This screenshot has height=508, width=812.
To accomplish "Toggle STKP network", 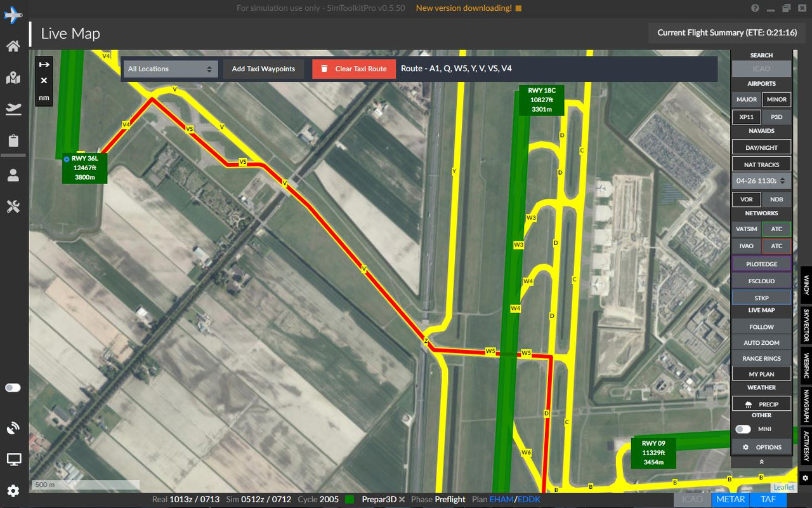I will pyautogui.click(x=761, y=298).
